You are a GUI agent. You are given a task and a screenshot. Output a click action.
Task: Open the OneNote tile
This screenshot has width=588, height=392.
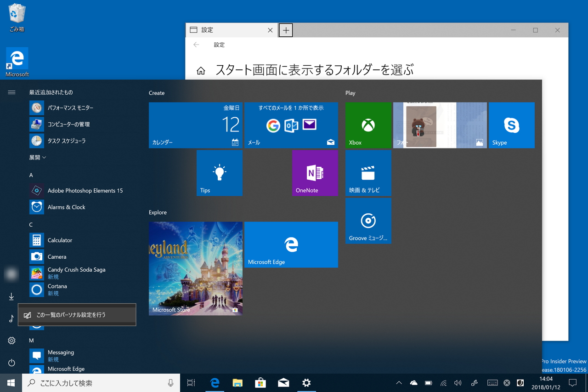coord(315,173)
